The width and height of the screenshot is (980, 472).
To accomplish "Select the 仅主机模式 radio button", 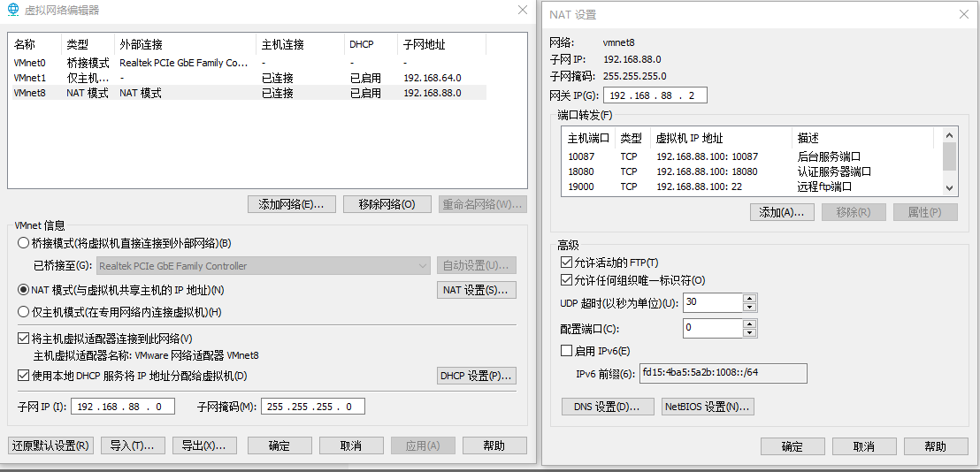I will [23, 312].
